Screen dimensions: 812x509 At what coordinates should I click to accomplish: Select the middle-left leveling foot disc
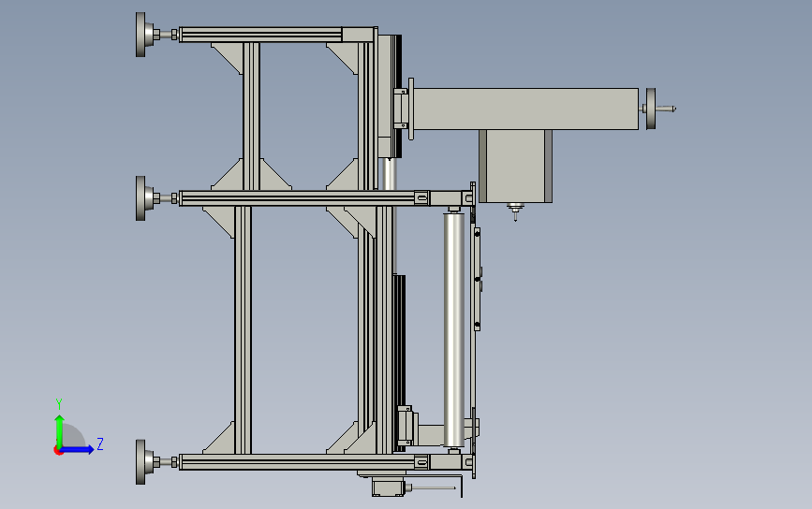(140, 198)
